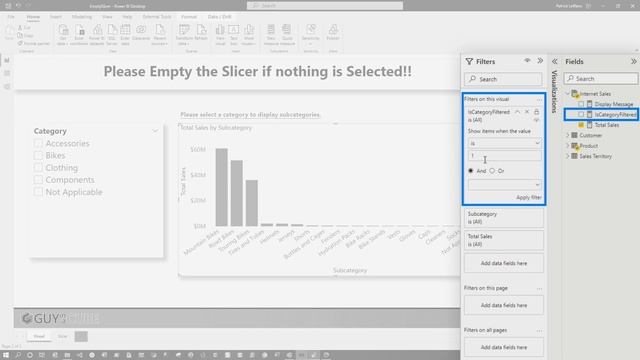640x360 pixels.
Task: Open the File menu
Action: point(11,17)
